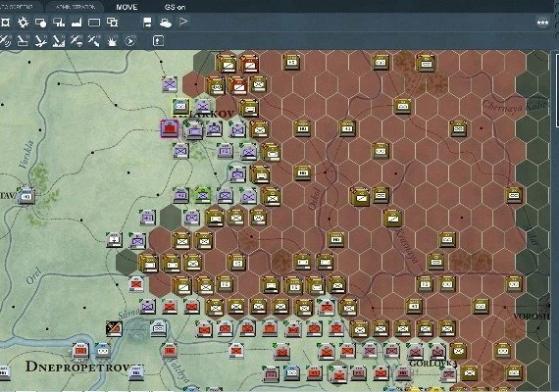Viewport: 559px width, 392px height.
Task: Click the circular play-arrow toolbar icon
Action: point(129,41)
